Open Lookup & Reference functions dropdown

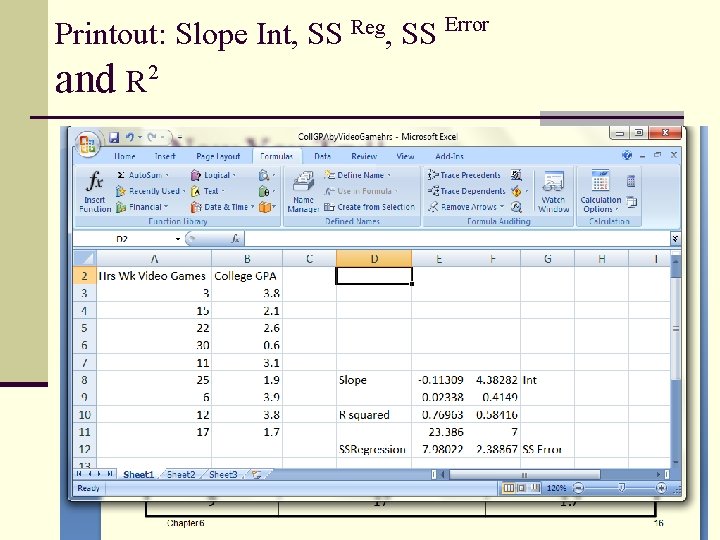pos(267,175)
